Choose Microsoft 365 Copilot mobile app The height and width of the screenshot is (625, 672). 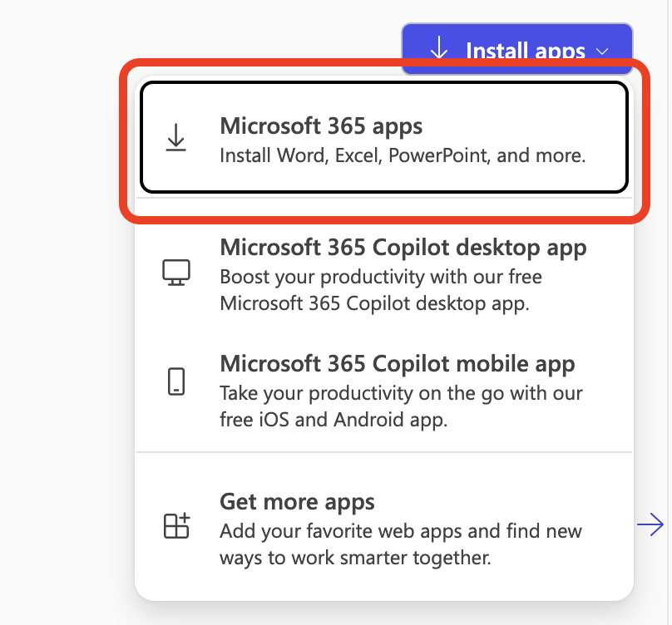pos(384,391)
